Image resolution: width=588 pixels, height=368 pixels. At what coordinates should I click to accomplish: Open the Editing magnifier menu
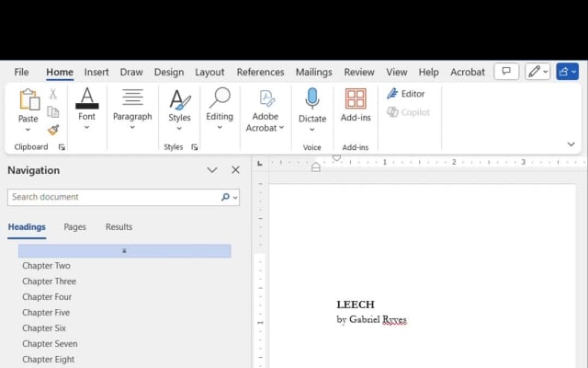[220, 109]
